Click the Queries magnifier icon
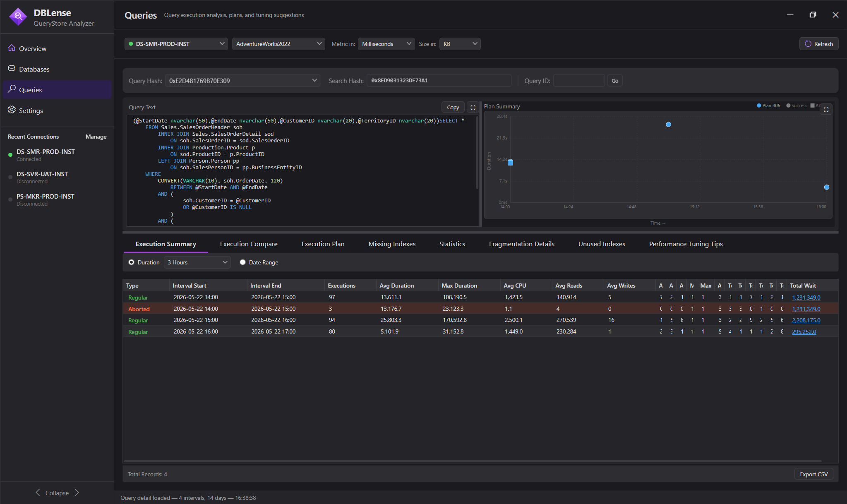 (12, 89)
